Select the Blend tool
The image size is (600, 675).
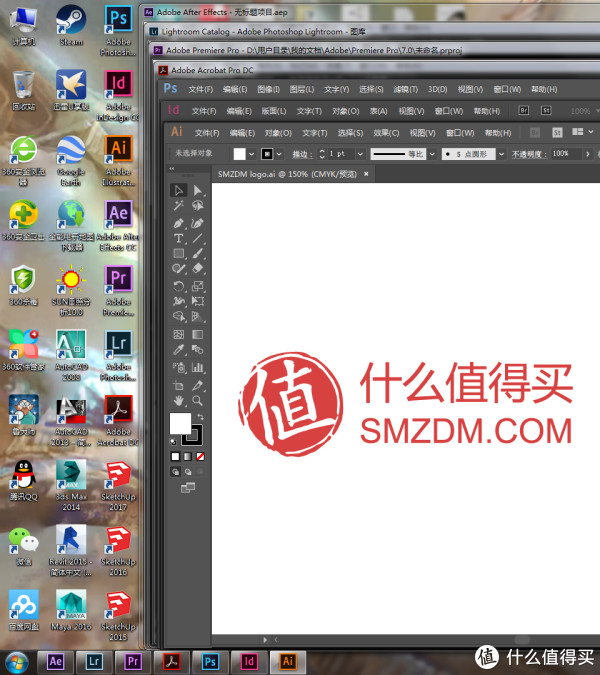pos(197,350)
